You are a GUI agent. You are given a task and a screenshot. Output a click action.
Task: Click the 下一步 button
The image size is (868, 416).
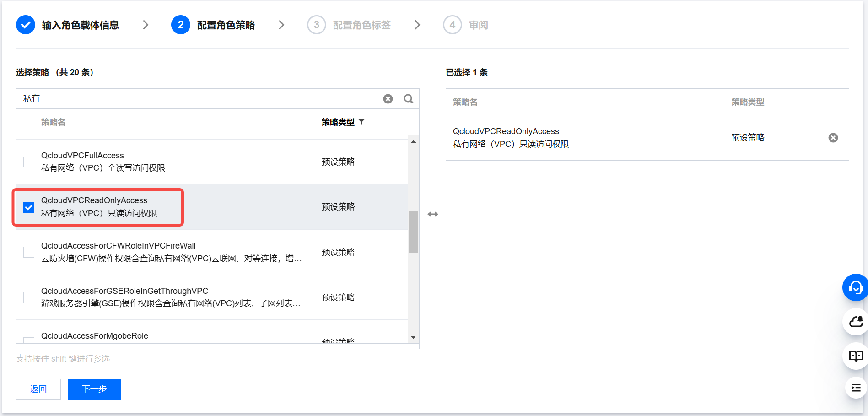tap(94, 389)
